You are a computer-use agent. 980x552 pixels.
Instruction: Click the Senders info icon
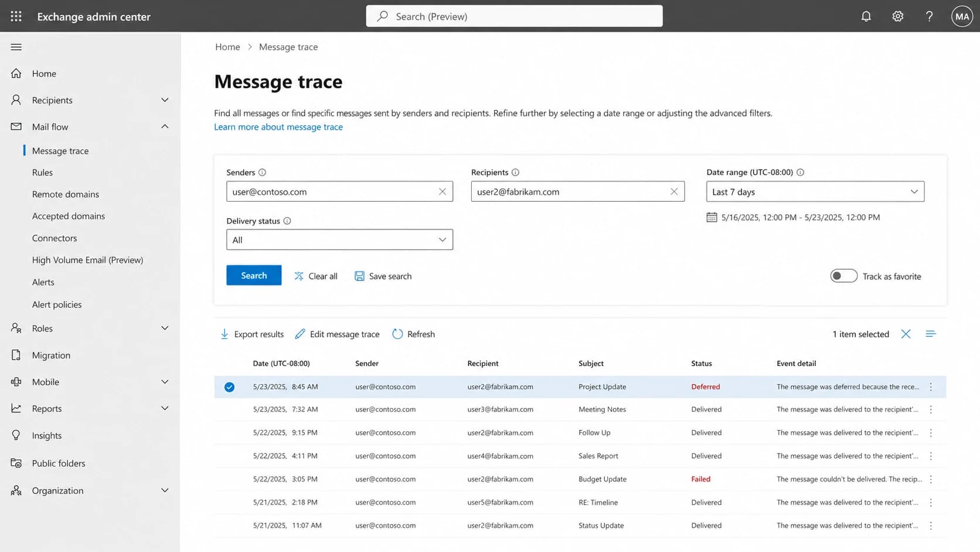(262, 172)
